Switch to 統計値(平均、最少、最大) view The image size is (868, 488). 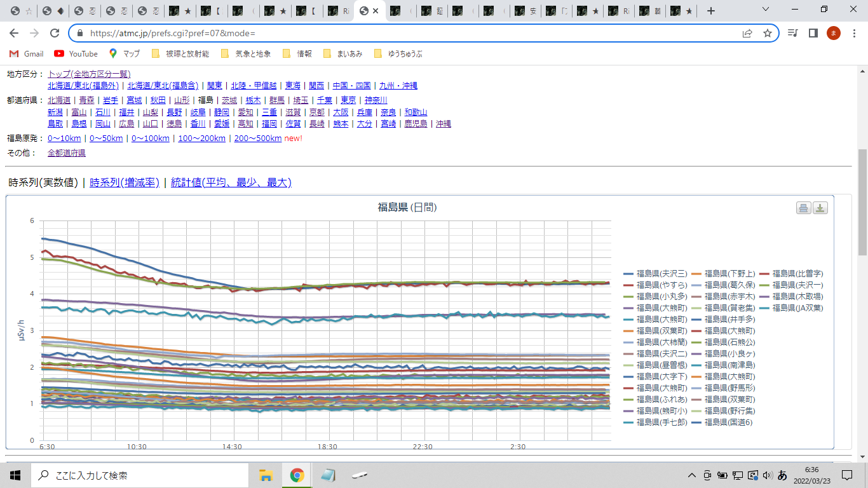pyautogui.click(x=231, y=182)
